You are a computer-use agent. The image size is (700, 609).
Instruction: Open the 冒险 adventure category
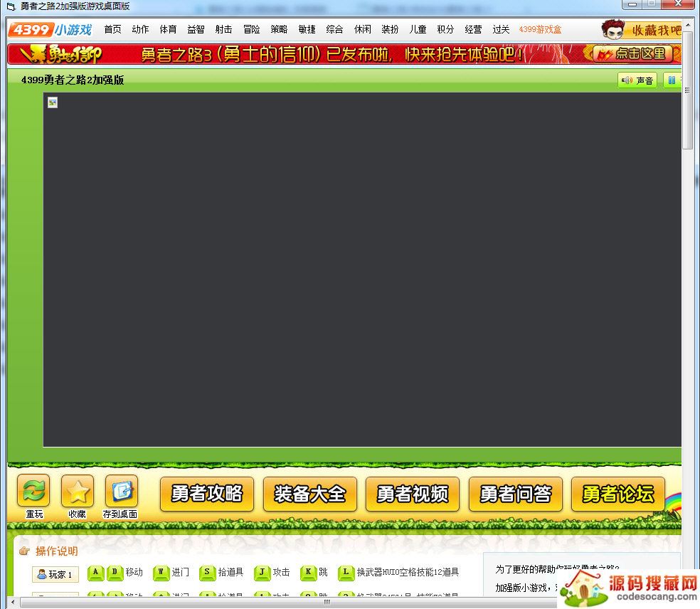(x=251, y=30)
